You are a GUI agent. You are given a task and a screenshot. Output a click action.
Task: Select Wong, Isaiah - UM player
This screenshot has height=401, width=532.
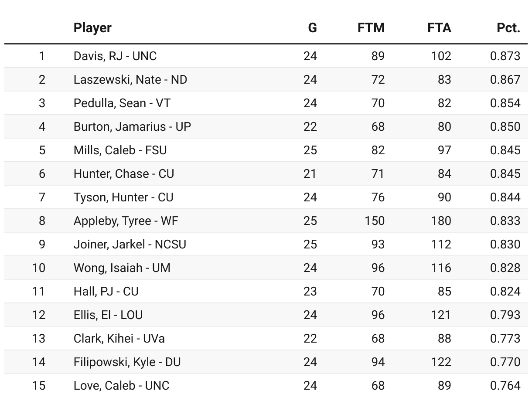tap(122, 268)
